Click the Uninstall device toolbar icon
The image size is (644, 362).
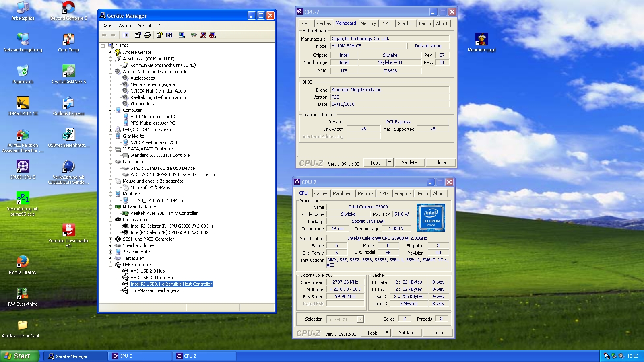203,35
